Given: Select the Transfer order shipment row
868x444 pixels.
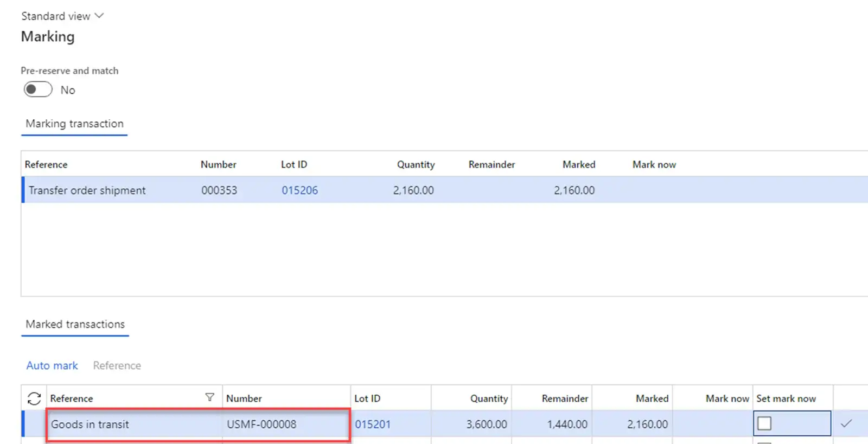Looking at the screenshot, I should tap(87, 190).
